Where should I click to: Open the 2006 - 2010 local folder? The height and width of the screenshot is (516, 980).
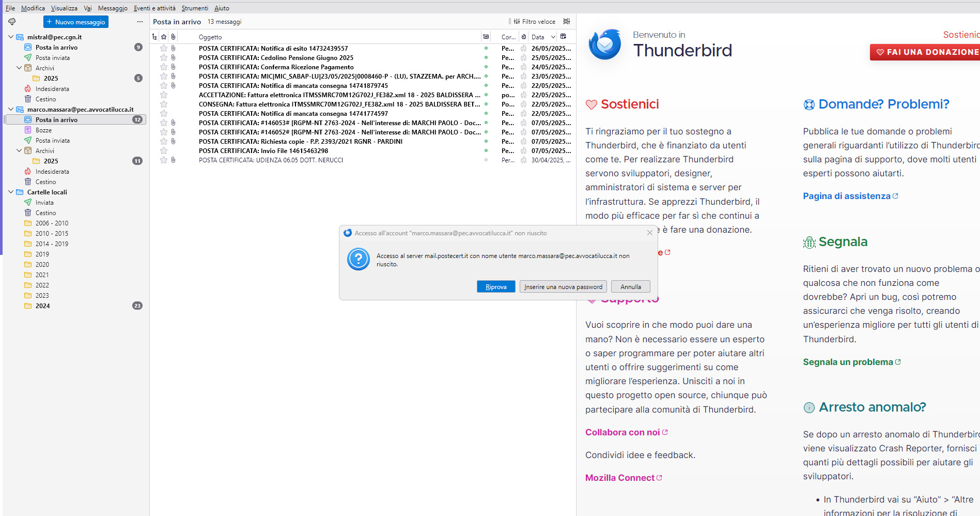click(x=52, y=223)
